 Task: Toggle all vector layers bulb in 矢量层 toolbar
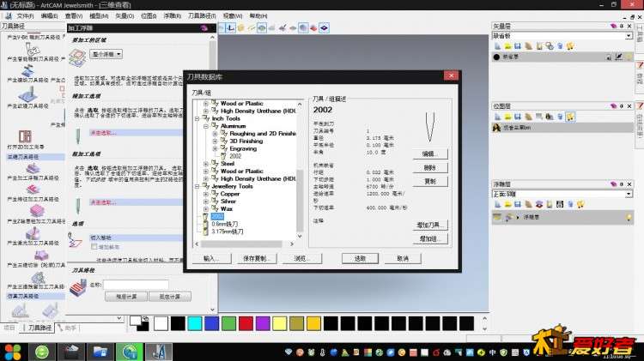tap(570, 46)
